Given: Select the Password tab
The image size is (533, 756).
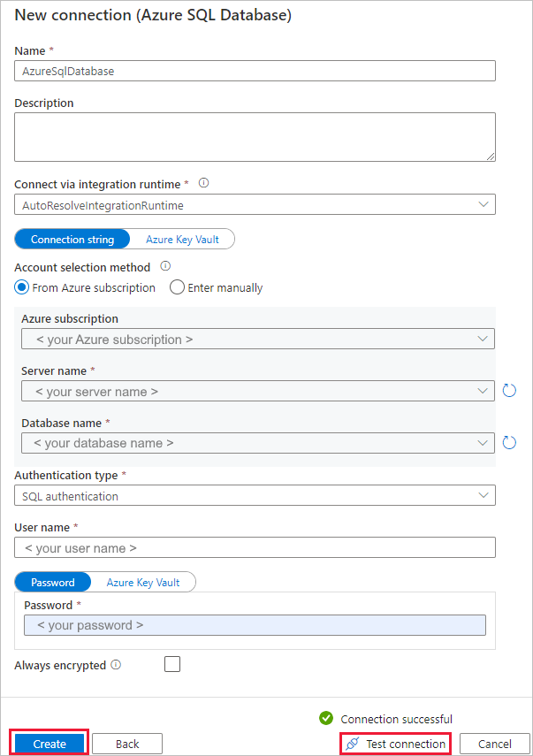Looking at the screenshot, I should (x=52, y=582).
